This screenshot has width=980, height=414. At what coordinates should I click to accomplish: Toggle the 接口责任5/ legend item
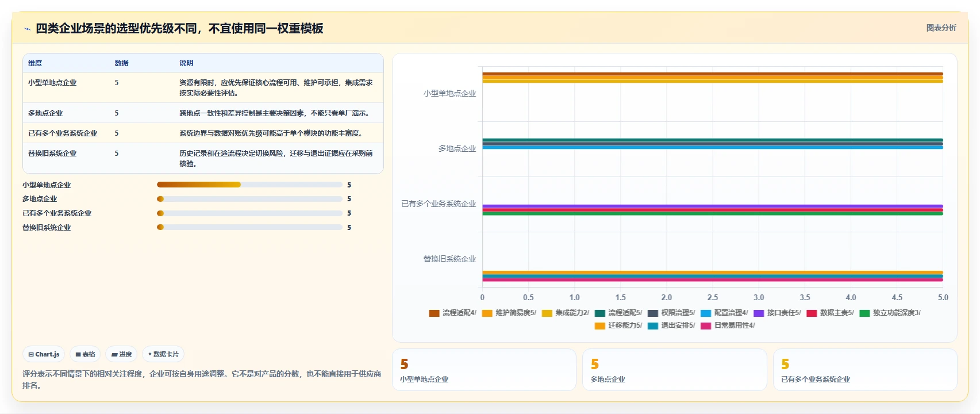(x=777, y=313)
